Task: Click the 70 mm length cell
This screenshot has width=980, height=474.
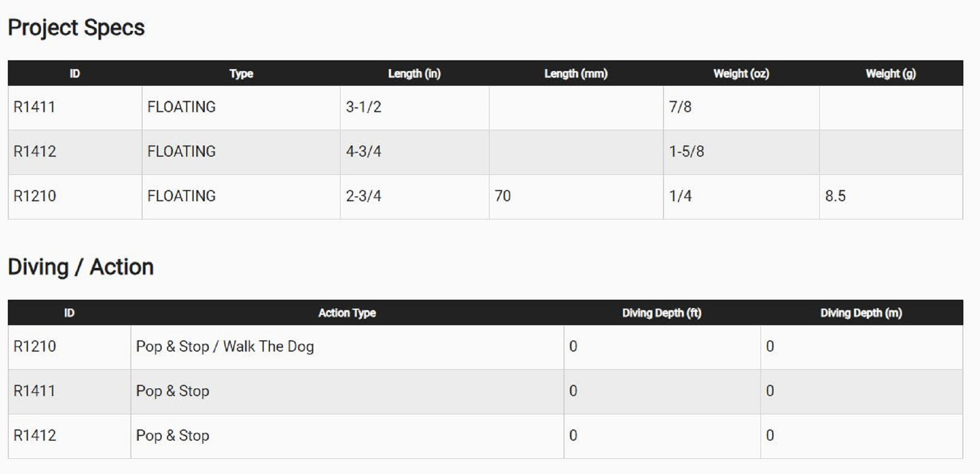Action: coord(503,196)
